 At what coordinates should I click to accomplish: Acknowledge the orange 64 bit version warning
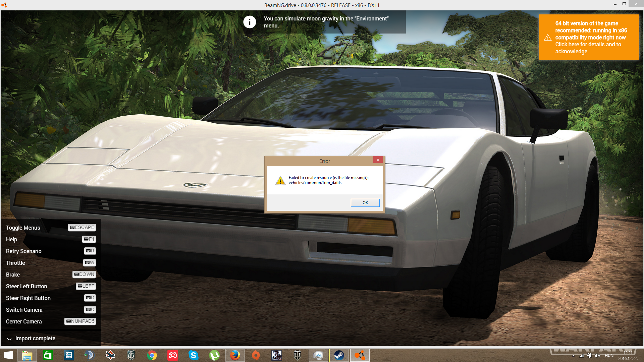(589, 37)
